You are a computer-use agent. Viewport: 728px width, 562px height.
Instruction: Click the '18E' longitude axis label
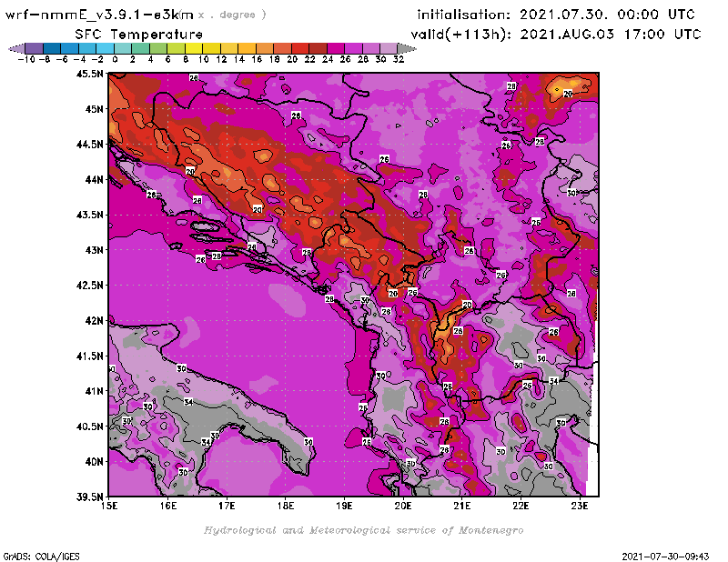pos(285,506)
